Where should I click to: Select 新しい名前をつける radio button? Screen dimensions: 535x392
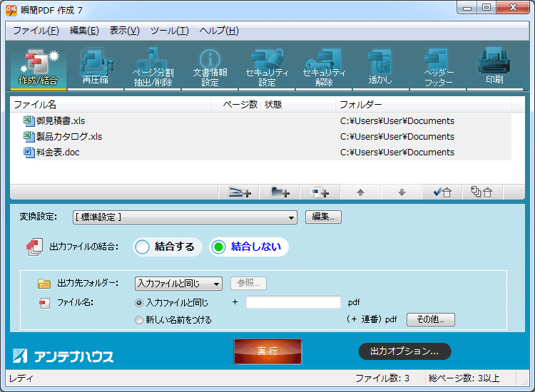pos(139,320)
